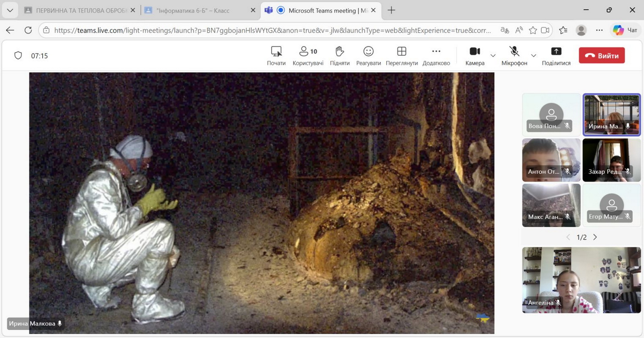Expand the microphone options dropdown arrow
This screenshot has height=338, width=644.
[533, 56]
